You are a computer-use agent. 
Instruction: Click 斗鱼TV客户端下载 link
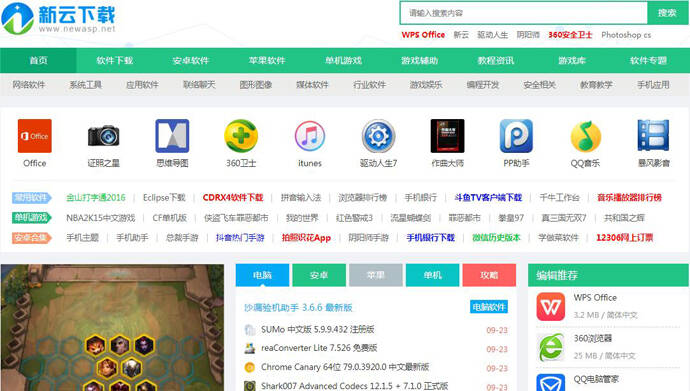click(488, 197)
